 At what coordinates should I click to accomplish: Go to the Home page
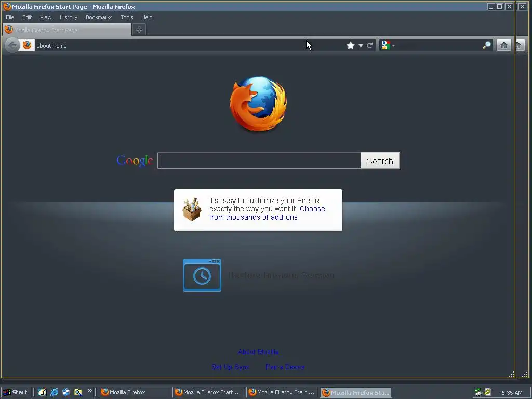[x=504, y=46]
